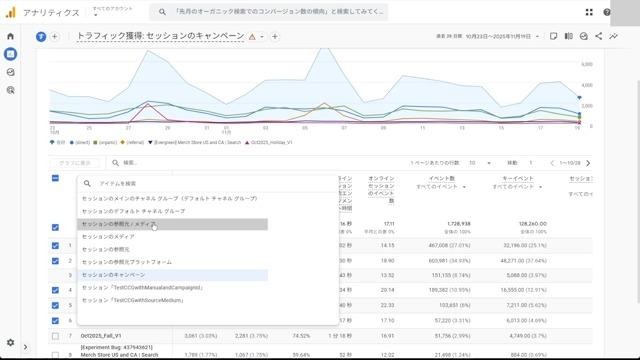
Task: Click the vertical page scrollbar on the right
Action: 638,192
